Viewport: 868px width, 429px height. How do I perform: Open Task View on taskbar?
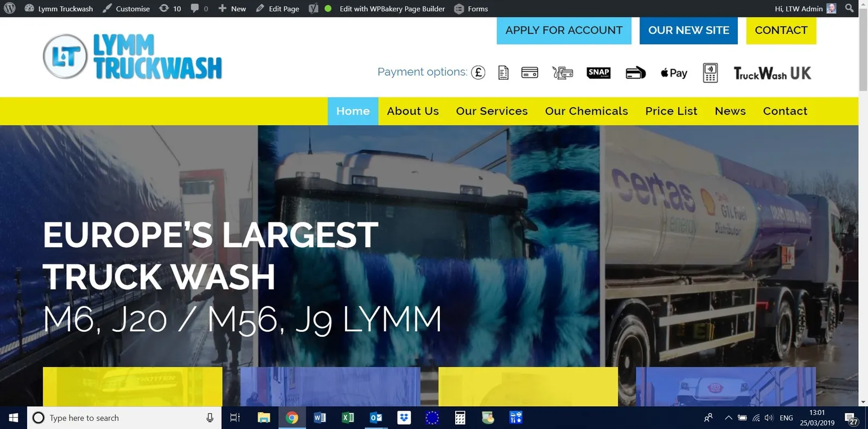tap(235, 418)
